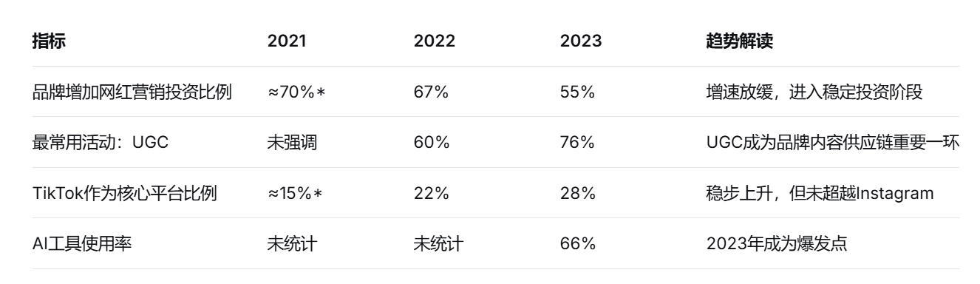Select the ≈15%* cell
980x284 pixels.
[296, 192]
